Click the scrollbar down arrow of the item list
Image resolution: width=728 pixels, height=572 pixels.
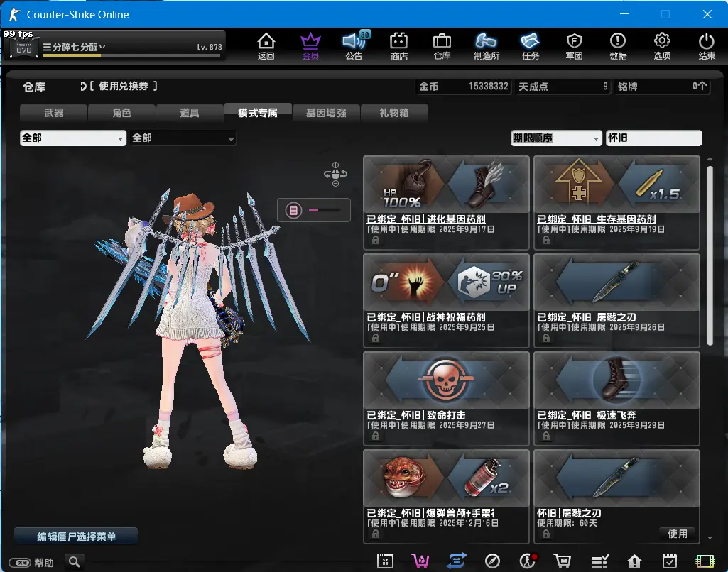(x=710, y=538)
